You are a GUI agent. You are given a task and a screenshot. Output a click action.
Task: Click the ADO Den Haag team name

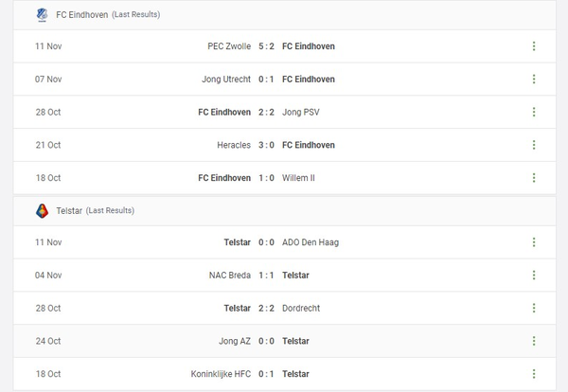pos(311,242)
